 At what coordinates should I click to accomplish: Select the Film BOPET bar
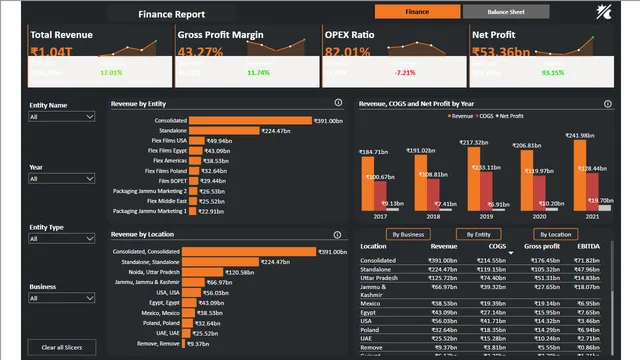pos(193,181)
